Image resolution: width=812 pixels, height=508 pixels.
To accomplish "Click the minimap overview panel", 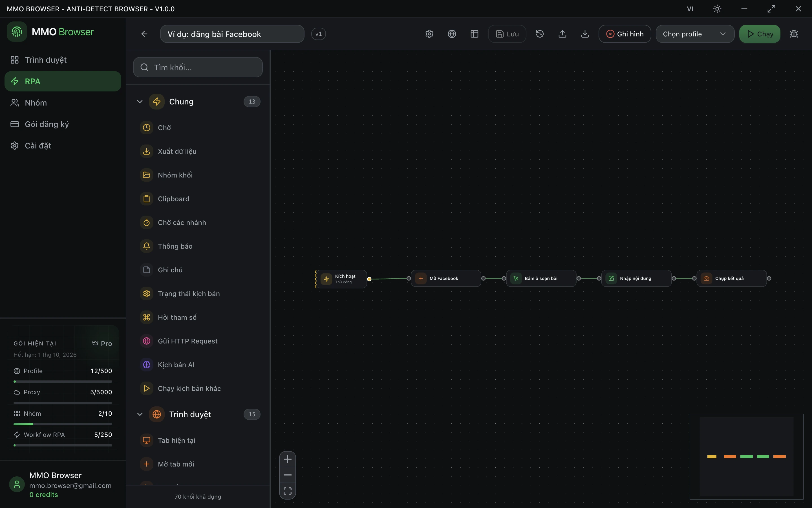I will tap(746, 457).
